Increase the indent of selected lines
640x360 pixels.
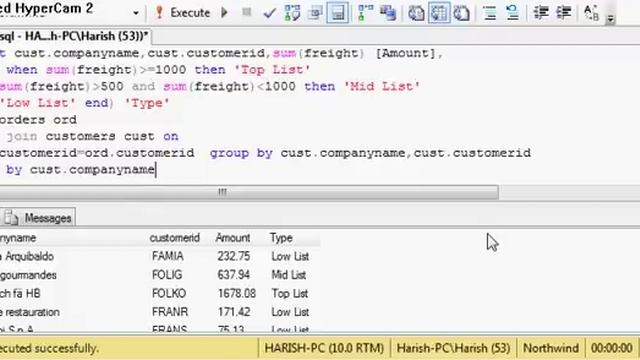point(564,13)
